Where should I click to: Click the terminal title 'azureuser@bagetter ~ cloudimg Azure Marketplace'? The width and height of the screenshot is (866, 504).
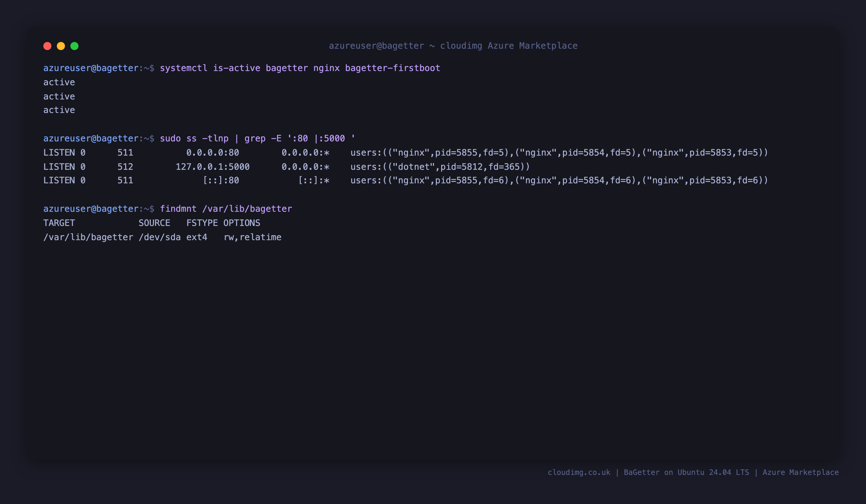click(x=453, y=46)
